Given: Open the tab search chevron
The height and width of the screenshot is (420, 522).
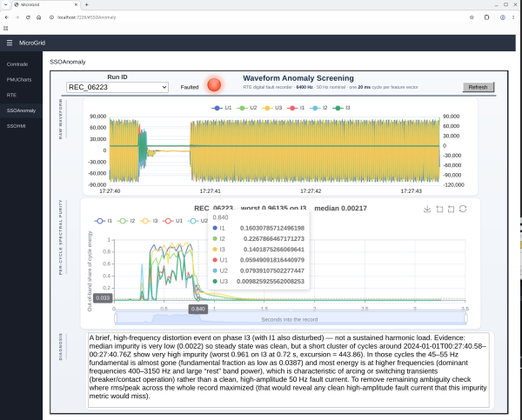Looking at the screenshot, I should (6, 4).
